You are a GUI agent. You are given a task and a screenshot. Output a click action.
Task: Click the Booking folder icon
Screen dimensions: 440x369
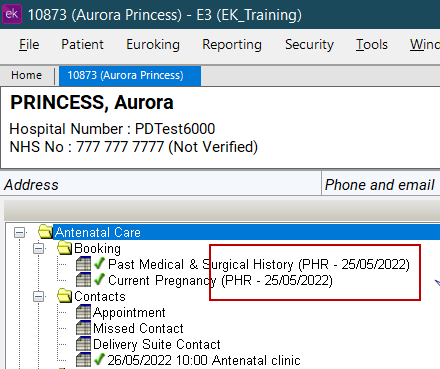click(64, 248)
